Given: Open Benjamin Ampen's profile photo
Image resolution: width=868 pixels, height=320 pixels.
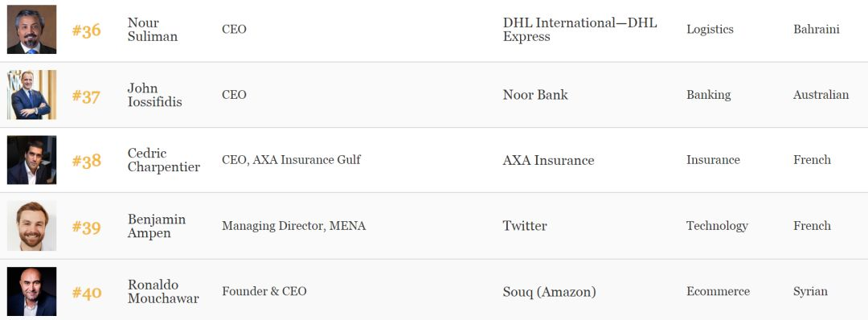Looking at the screenshot, I should 31,226.
